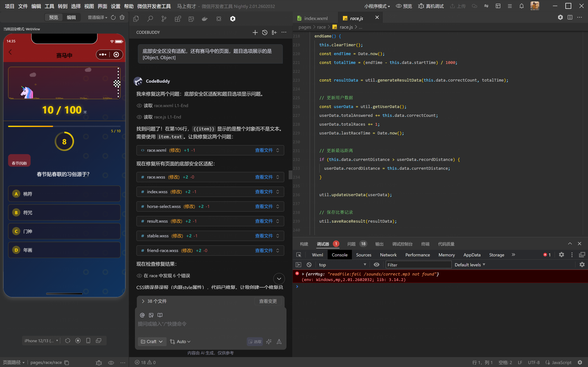Viewport: 588px width, 367px height.
Task: Open the source control branch icon
Action: [164, 19]
